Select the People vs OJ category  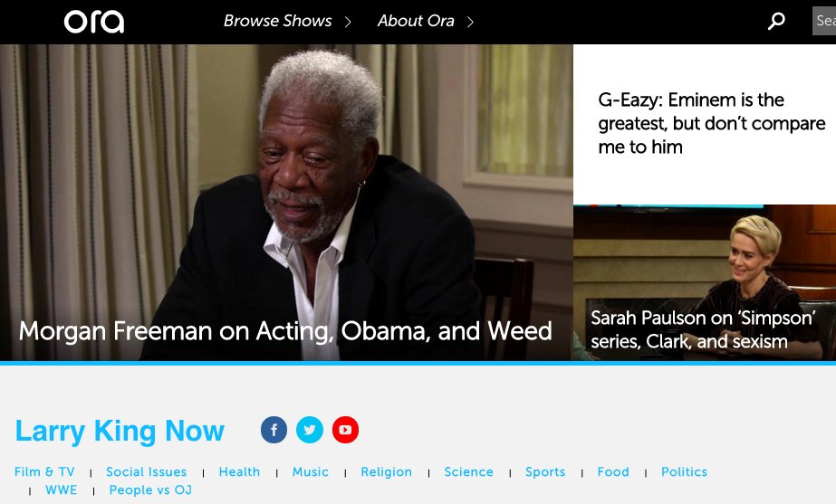coord(150,490)
